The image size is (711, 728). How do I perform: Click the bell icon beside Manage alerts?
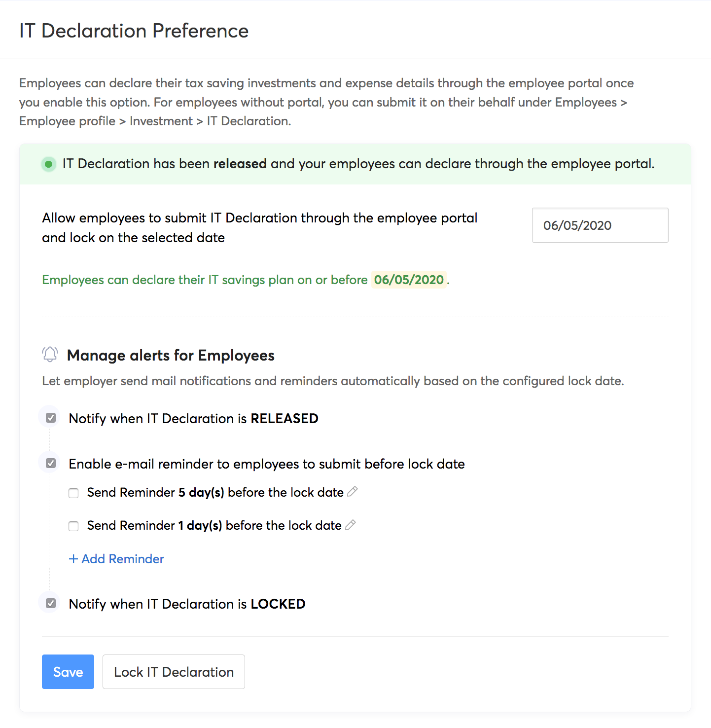50,354
